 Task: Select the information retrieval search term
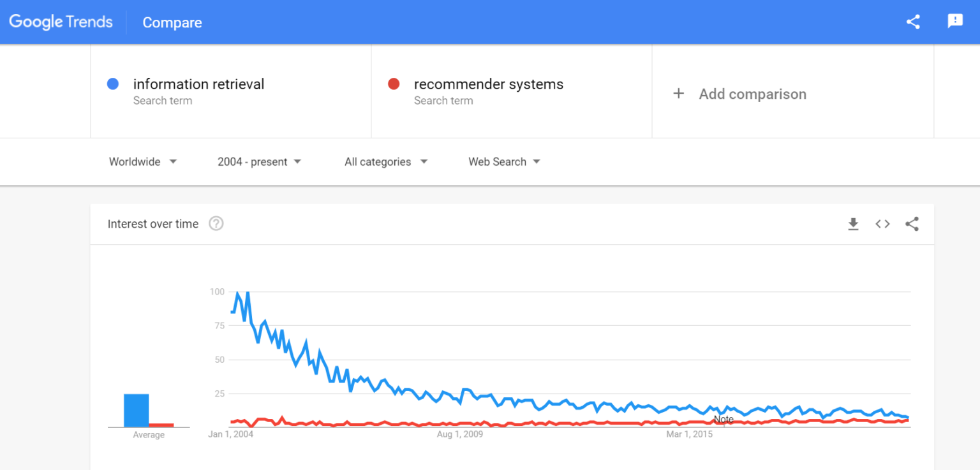click(198, 84)
